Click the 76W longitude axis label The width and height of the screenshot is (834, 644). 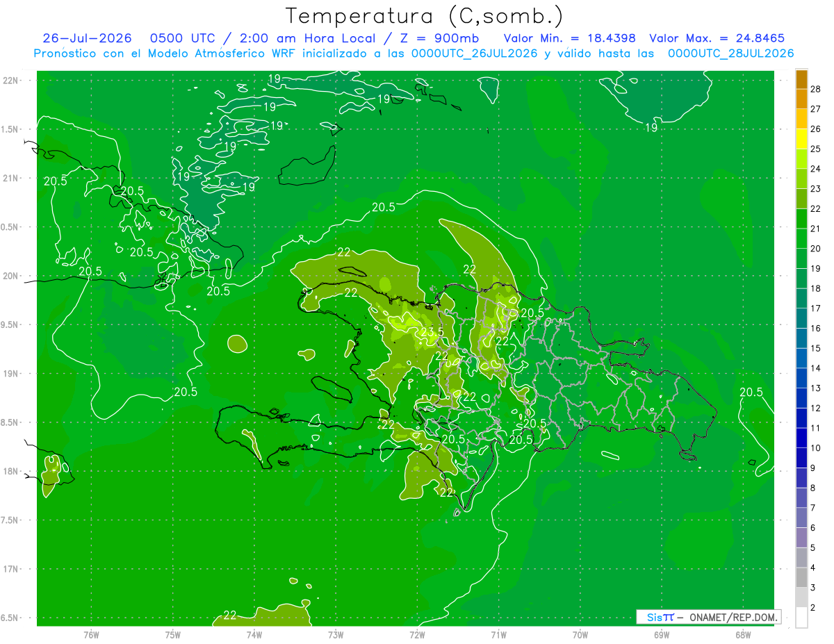[x=91, y=634]
